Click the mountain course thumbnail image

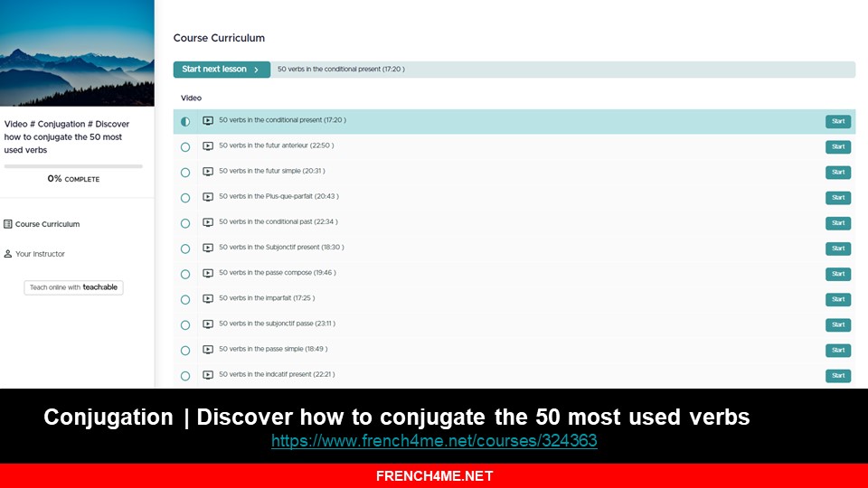click(x=77, y=53)
